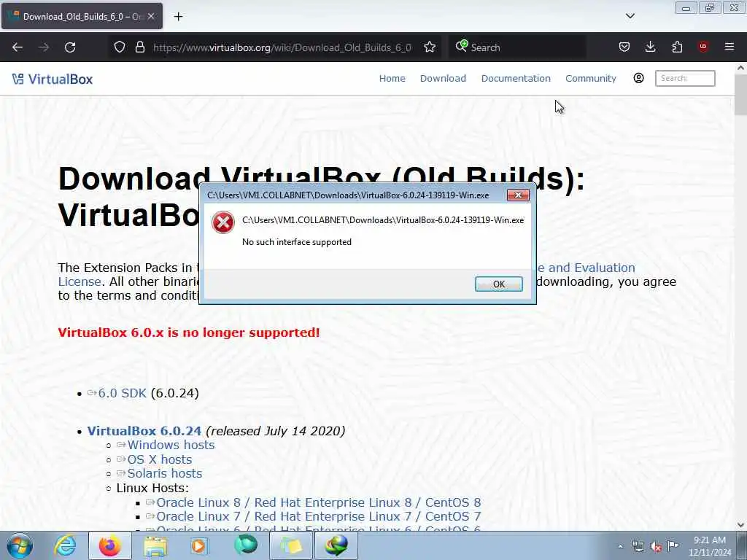
Task: Click the OS X hosts download link
Action: (x=160, y=459)
